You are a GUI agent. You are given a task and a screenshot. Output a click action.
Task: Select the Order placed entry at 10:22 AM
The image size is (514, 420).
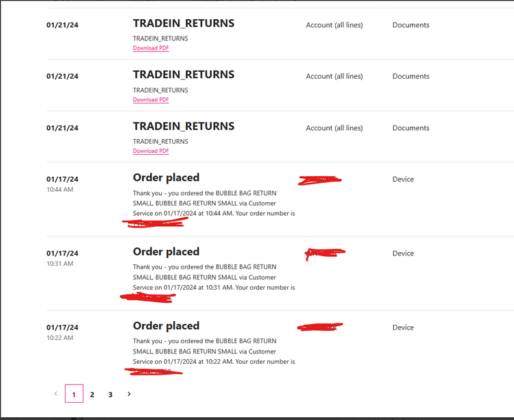[x=167, y=325]
